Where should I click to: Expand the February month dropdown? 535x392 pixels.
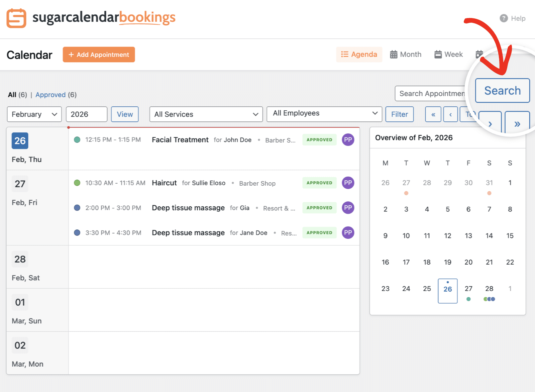pyautogui.click(x=34, y=114)
